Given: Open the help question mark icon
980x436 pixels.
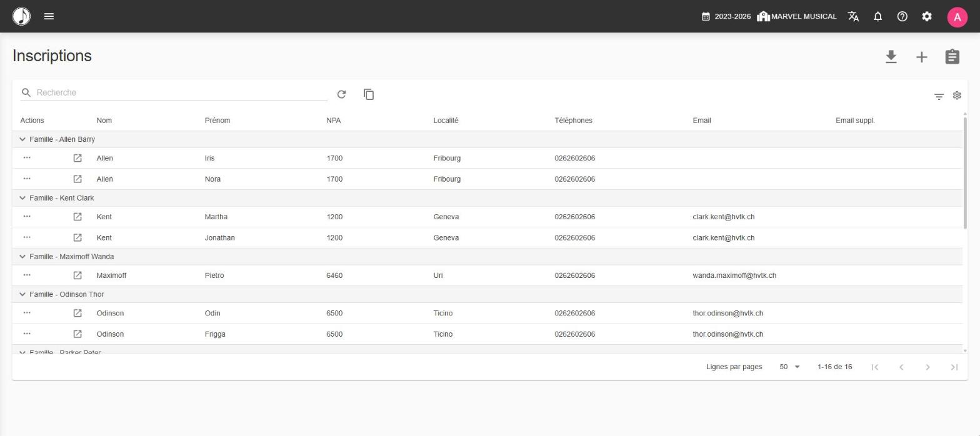Looking at the screenshot, I should 902,16.
